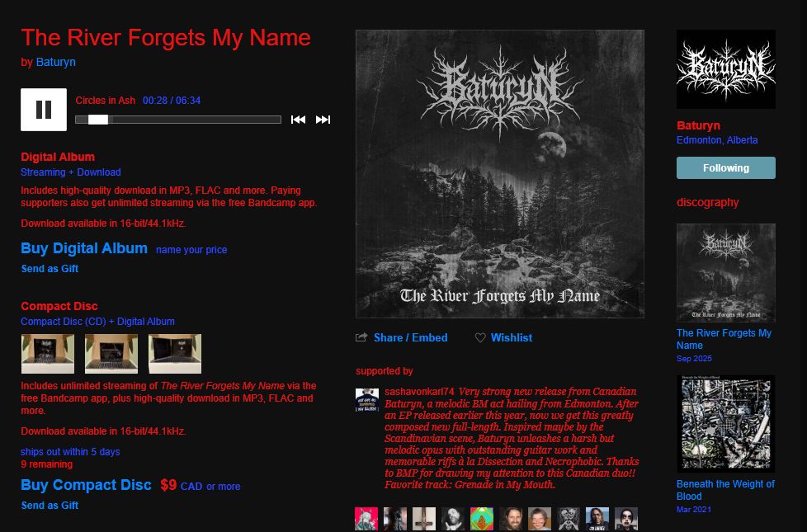807x532 pixels.
Task: Open sashavonkarl74's supporter avatar
Action: (x=367, y=400)
